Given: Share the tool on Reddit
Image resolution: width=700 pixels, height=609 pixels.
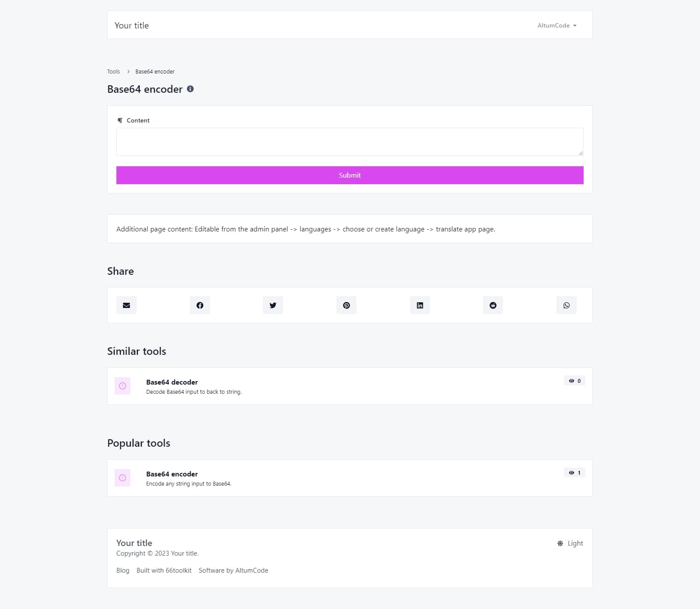Looking at the screenshot, I should [x=493, y=305].
